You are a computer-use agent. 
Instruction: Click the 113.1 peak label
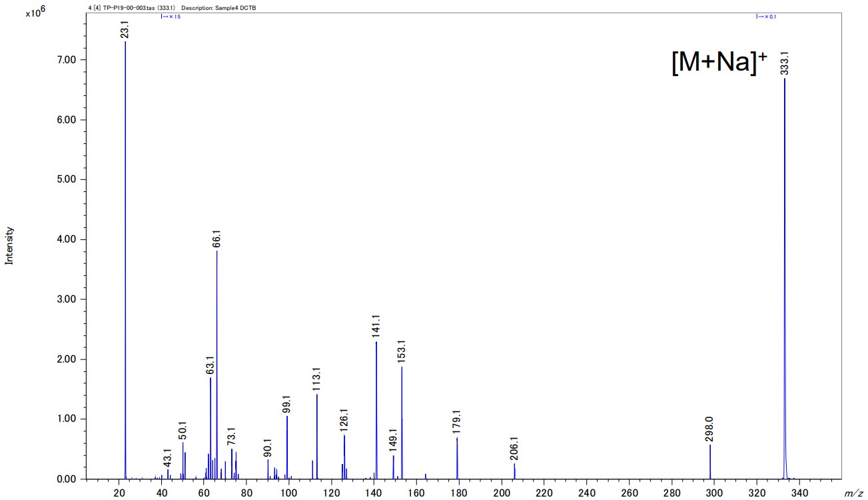pyautogui.click(x=317, y=379)
